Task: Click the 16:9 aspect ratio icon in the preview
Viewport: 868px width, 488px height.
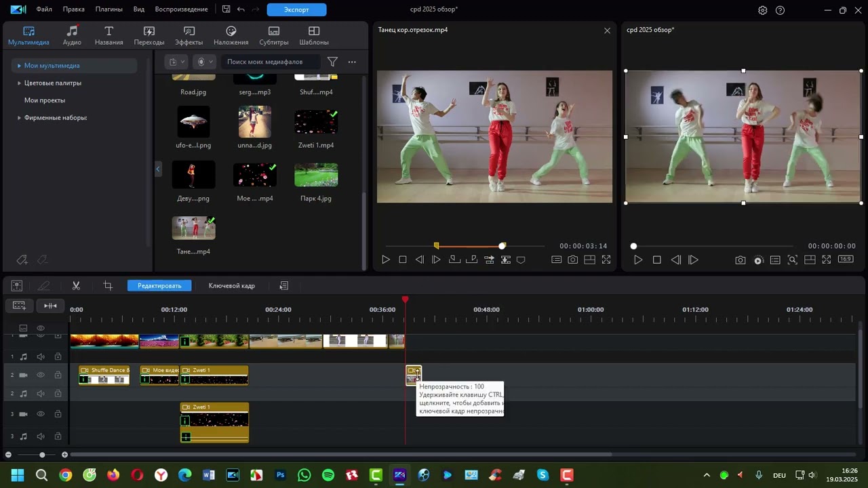Action: (x=845, y=260)
